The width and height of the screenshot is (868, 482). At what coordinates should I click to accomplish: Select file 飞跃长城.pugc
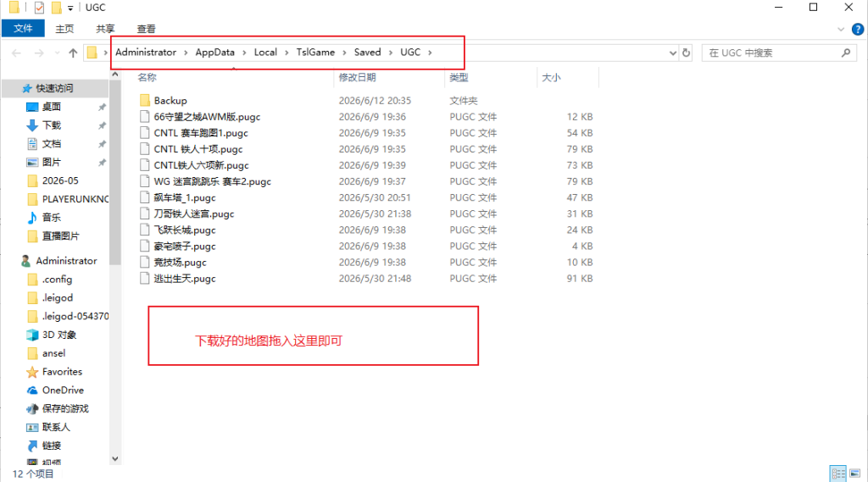pyautogui.click(x=185, y=230)
